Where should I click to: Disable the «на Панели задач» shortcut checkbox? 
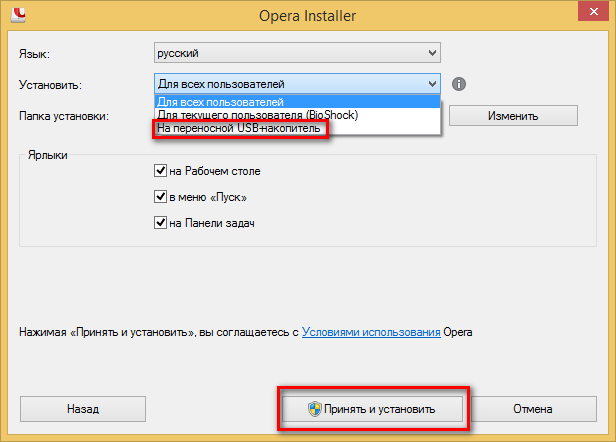click(x=160, y=223)
